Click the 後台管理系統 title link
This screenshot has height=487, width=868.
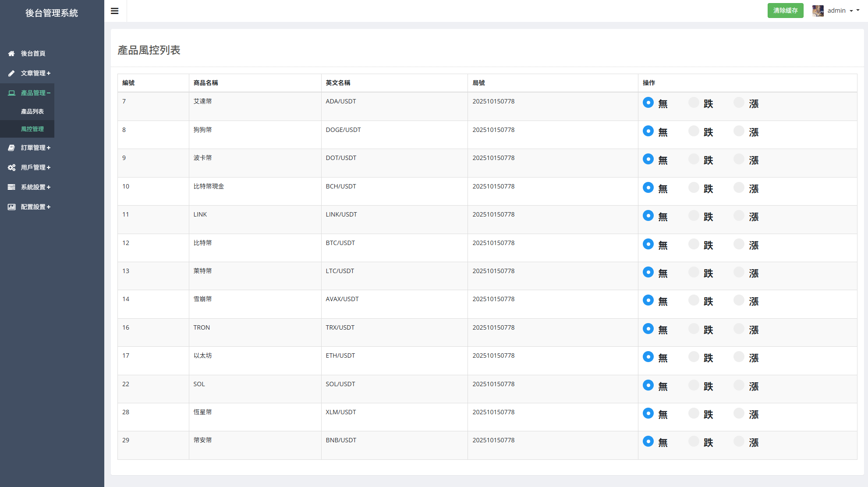coord(52,13)
